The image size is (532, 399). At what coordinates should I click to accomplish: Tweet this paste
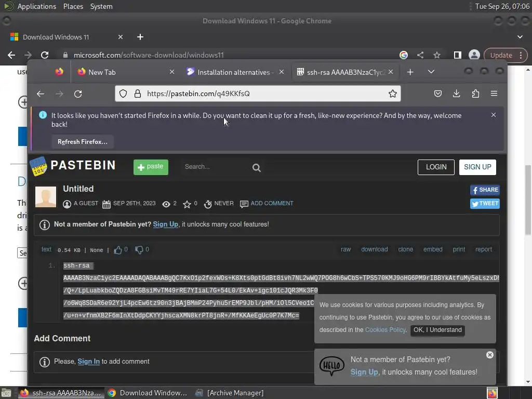(x=485, y=204)
